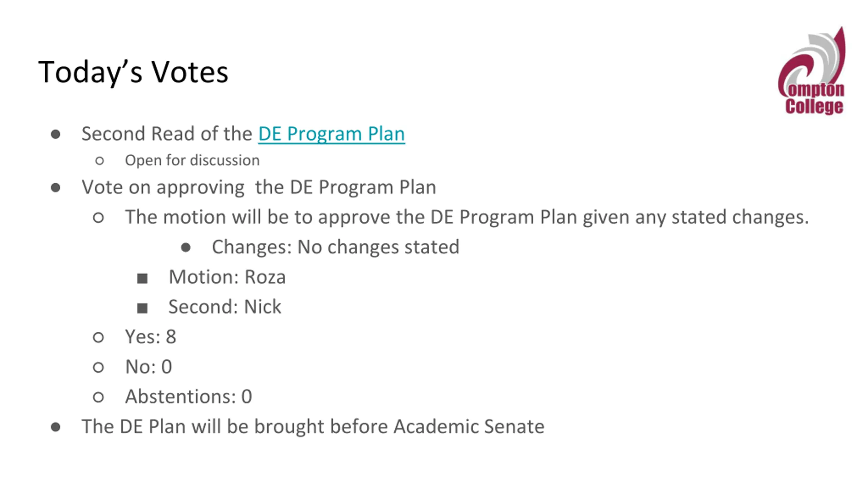
Task: Click the hollow bullet beside Open for discussion
Action: (x=100, y=161)
